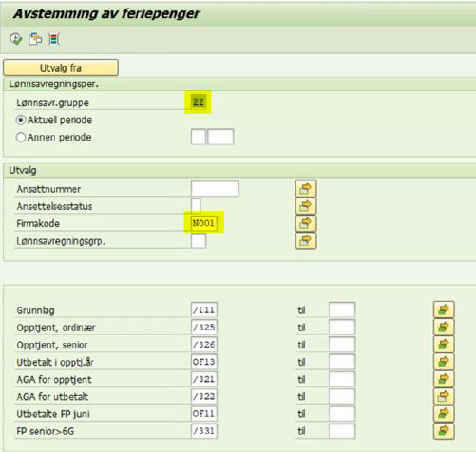Click the Utbetalte FP juni 'til' field
The image size is (476, 452).
coord(342,413)
